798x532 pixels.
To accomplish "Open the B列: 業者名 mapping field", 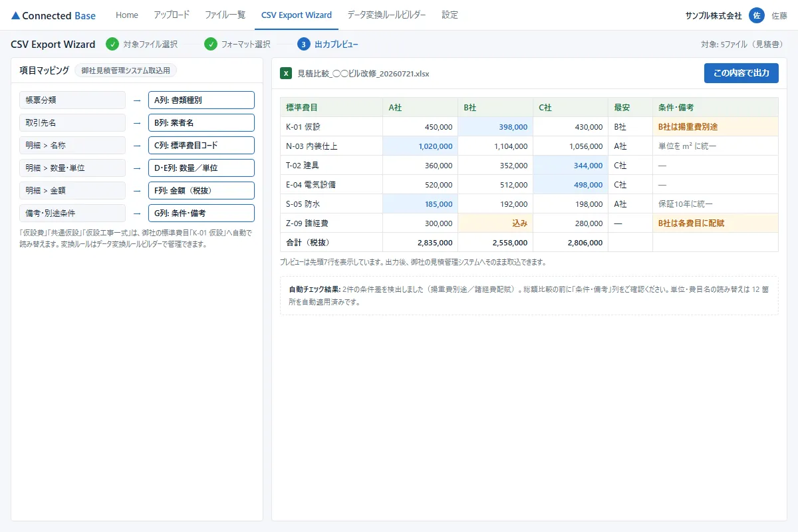I will pos(201,122).
